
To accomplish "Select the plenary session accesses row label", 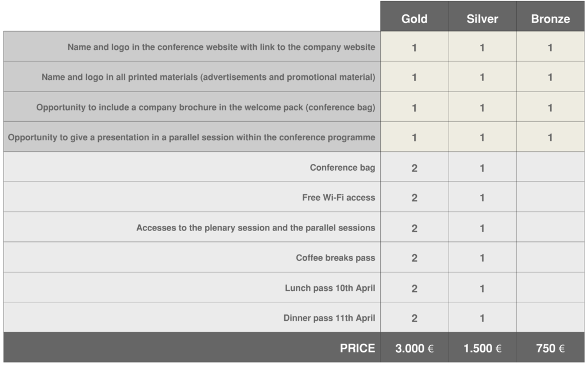I will click(x=256, y=228).
